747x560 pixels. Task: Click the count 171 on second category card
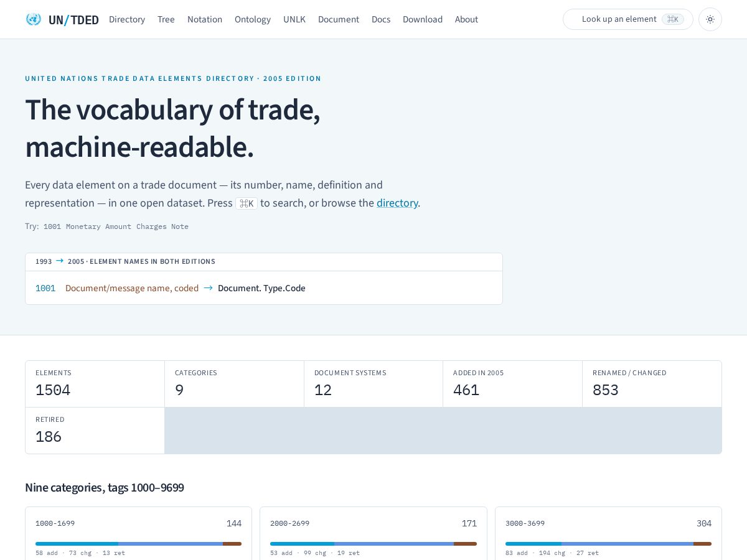469,523
